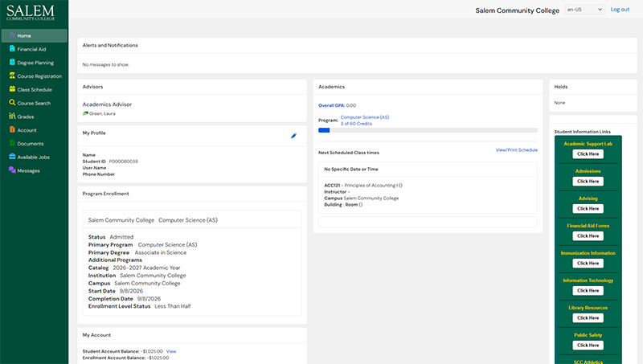The height and width of the screenshot is (364, 643).
Task: Click the 3 of 60 Credits link
Action: (356, 124)
